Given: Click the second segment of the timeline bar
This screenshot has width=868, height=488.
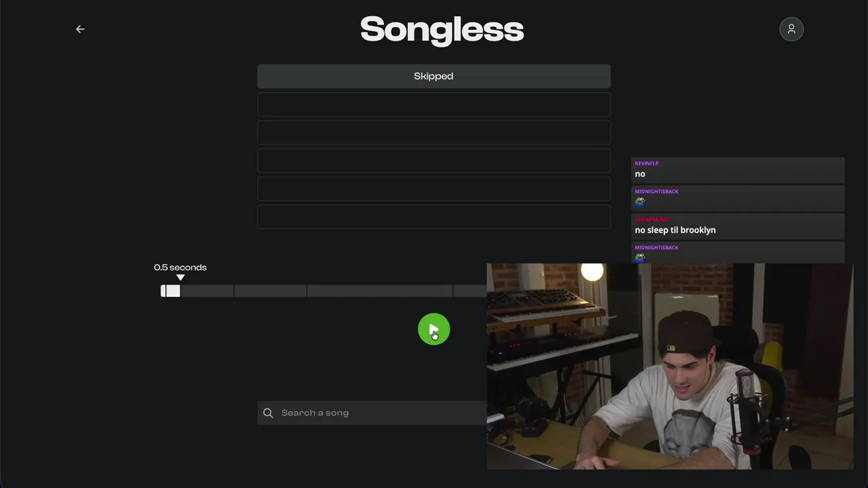Looking at the screenshot, I should (207, 291).
